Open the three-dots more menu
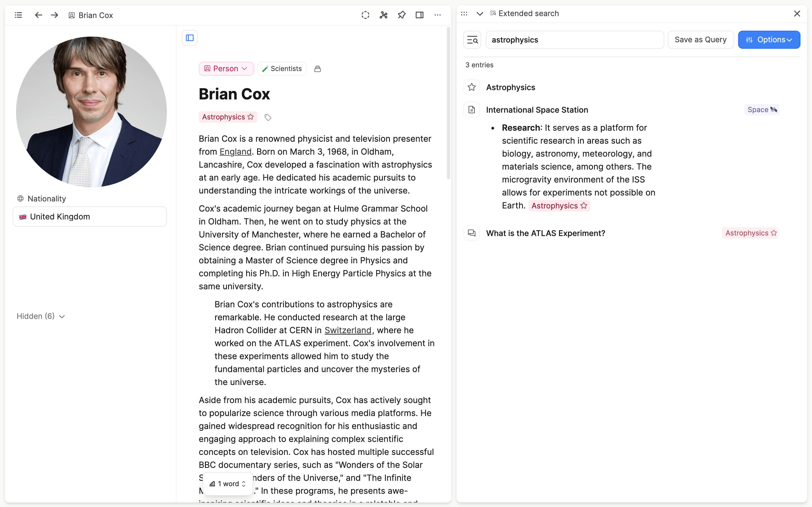The image size is (812, 507). click(x=438, y=15)
